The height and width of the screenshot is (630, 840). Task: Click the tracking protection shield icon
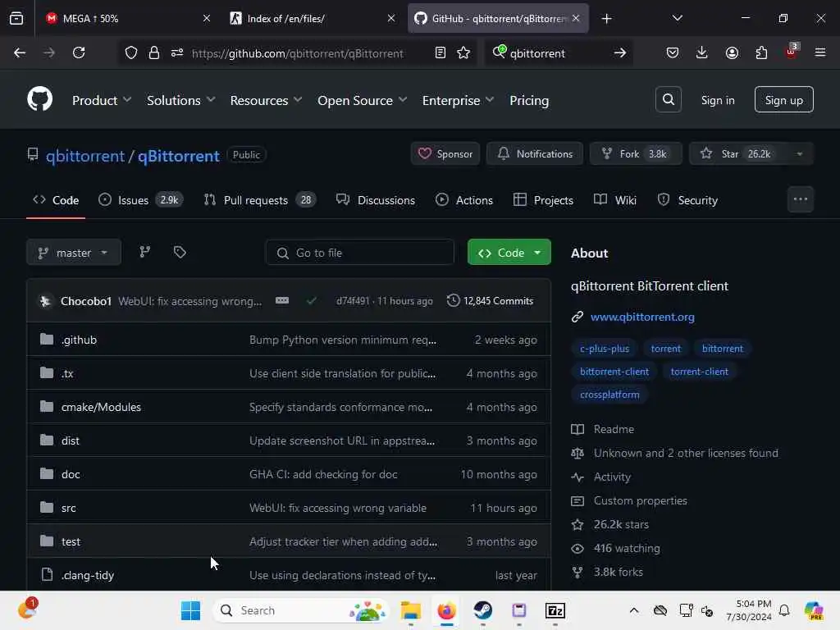point(131,52)
